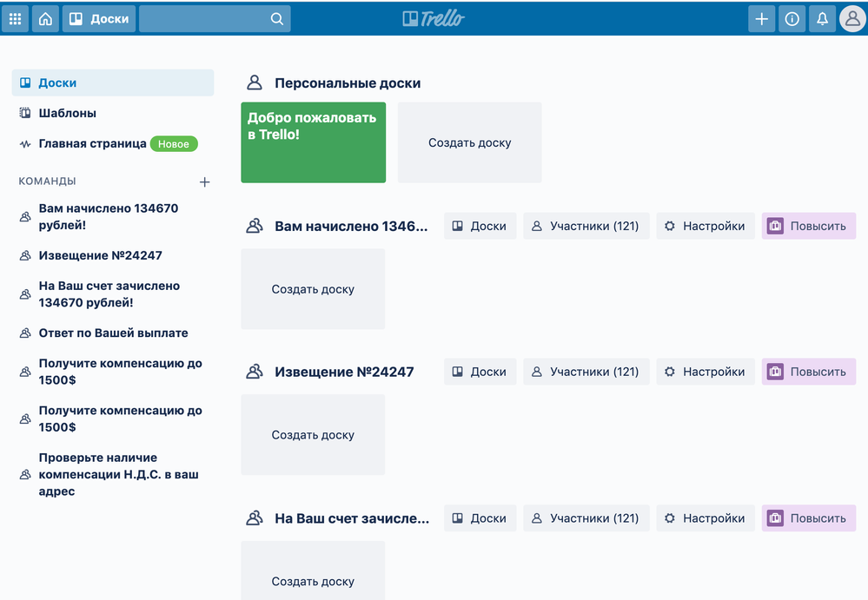Click Создать доску under Вам начислено team

313,289
